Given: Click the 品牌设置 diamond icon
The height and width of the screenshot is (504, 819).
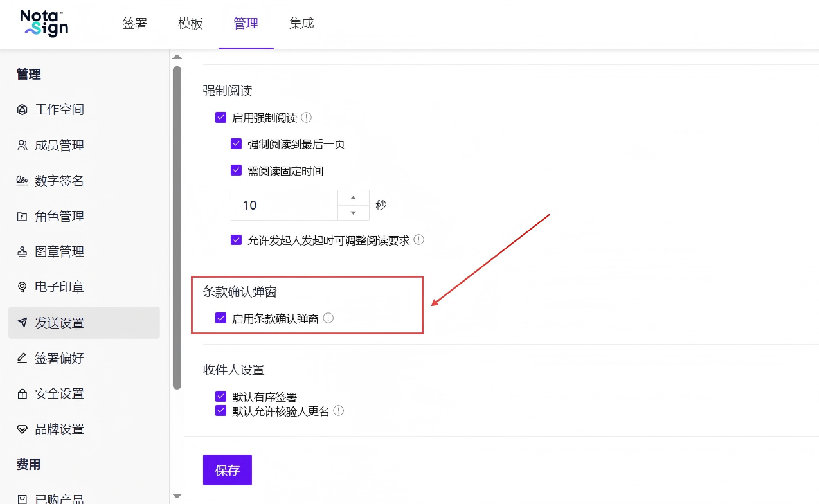Looking at the screenshot, I should coord(22,429).
